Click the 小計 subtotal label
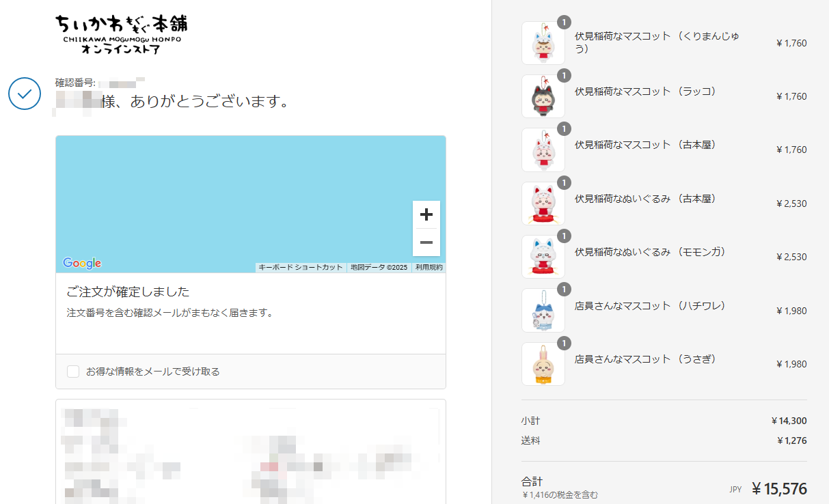 530,421
